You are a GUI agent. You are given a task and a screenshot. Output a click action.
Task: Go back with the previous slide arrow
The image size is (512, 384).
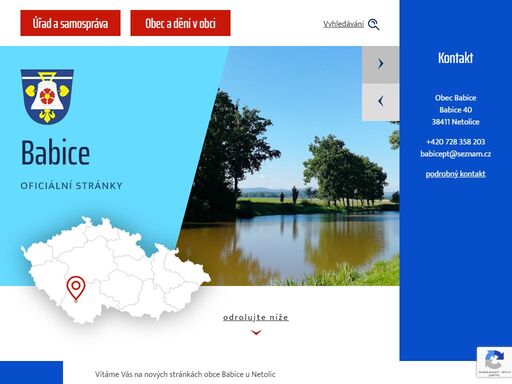[x=380, y=102]
